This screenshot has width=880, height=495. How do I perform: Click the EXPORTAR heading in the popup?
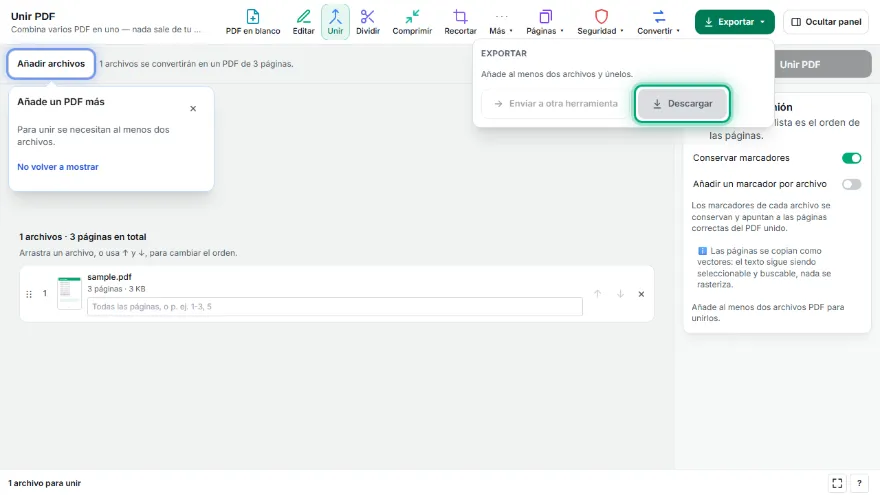pyautogui.click(x=504, y=53)
